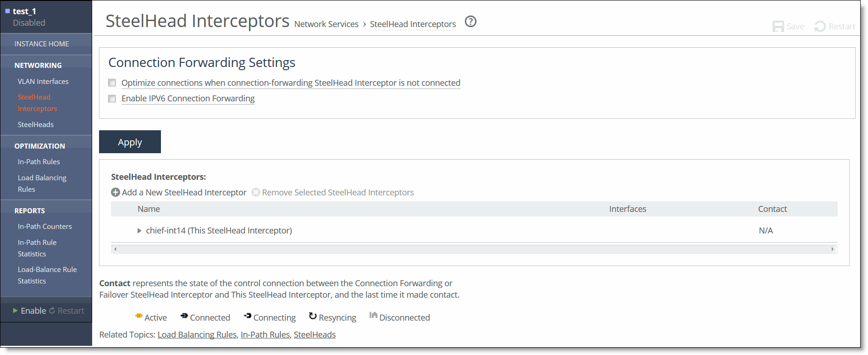Click the OPTIMIZATION section header
The image size is (868, 355).
tap(40, 146)
